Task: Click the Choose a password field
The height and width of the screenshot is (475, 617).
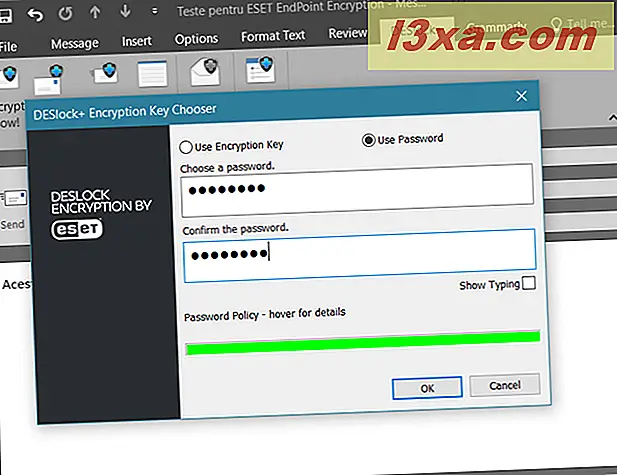Action: [x=357, y=190]
